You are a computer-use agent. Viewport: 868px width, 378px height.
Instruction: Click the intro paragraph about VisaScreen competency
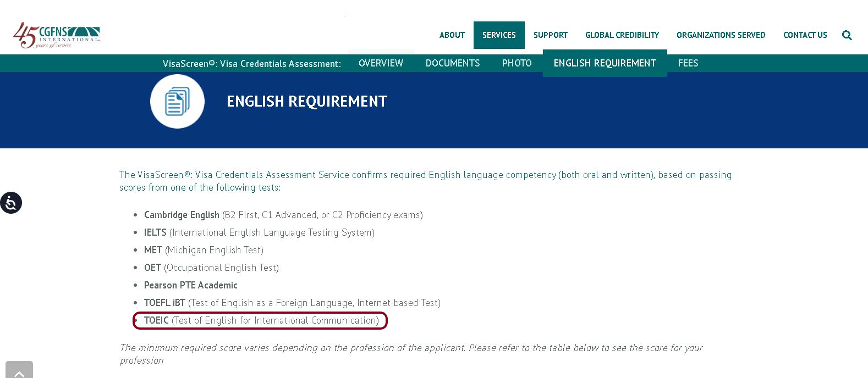[x=425, y=181]
